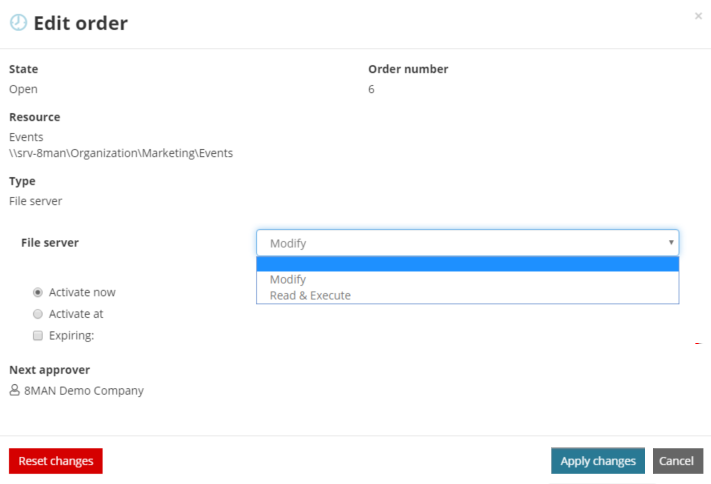The height and width of the screenshot is (484, 711).
Task: Click the clock icon beside Edit order title
Action: pyautogui.click(x=18, y=23)
